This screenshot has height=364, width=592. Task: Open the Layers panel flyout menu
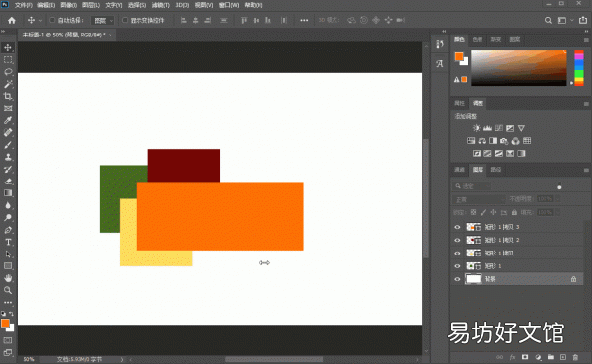tap(586, 170)
